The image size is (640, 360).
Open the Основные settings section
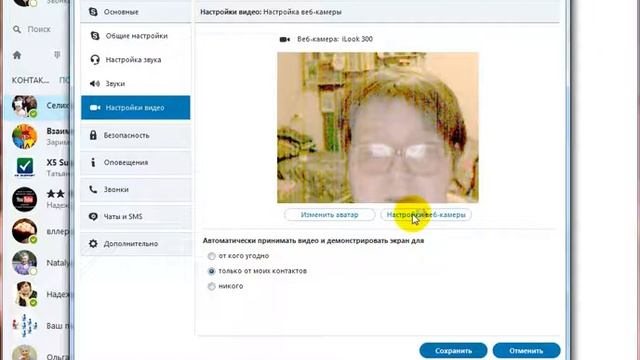[136, 12]
